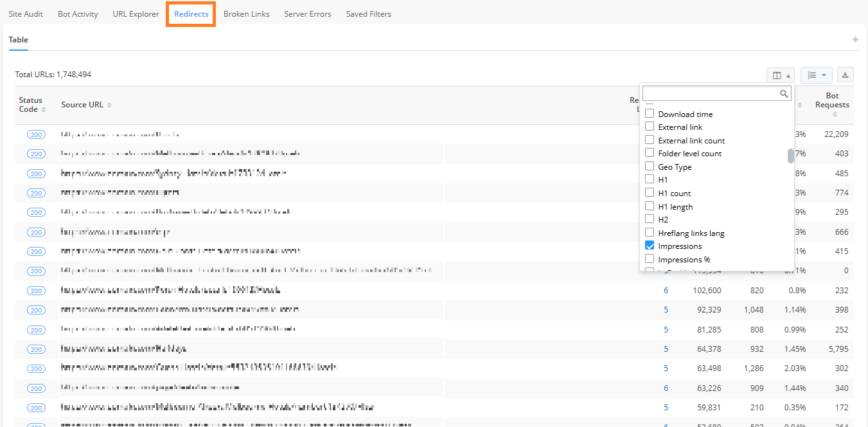Uncheck the Impressions checkbox
Image resolution: width=868 pixels, height=427 pixels.
[650, 246]
